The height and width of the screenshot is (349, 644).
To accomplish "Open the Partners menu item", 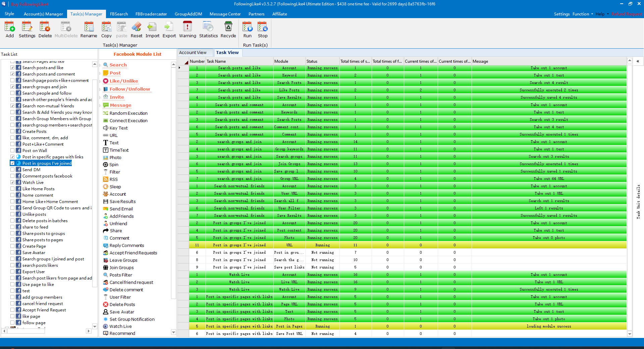I will (x=256, y=14).
